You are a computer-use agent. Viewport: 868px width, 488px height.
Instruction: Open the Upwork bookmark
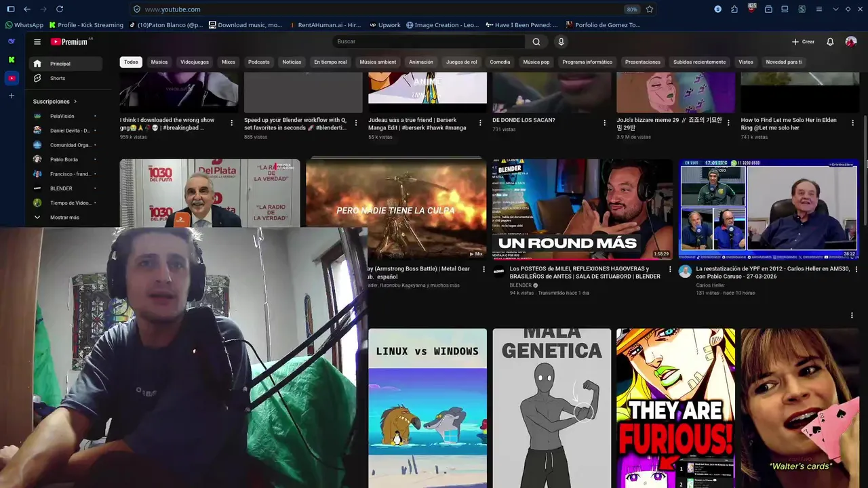pos(385,25)
